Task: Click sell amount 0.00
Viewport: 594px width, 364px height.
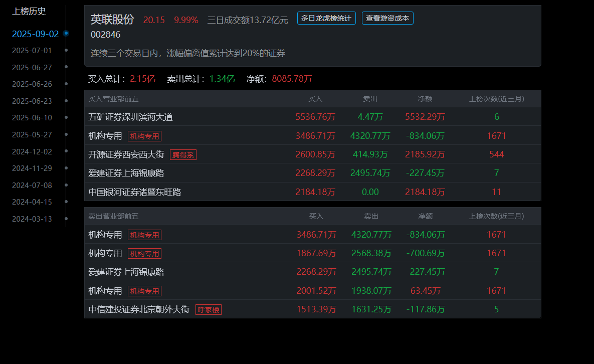Action: click(370, 192)
